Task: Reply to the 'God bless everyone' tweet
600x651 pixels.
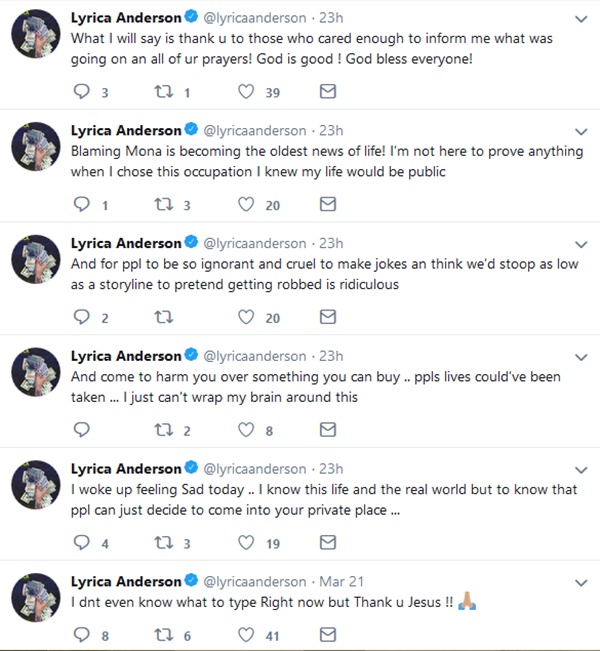Action: pyautogui.click(x=81, y=91)
